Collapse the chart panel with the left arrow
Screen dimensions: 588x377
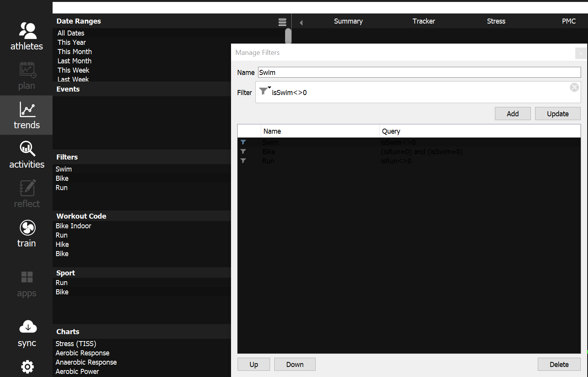click(x=301, y=22)
